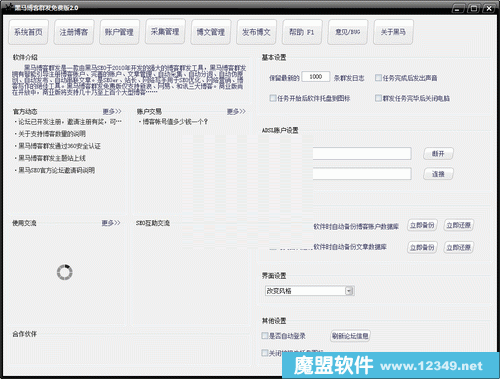
Task: Open the 发布博文 tab
Action: tap(256, 32)
